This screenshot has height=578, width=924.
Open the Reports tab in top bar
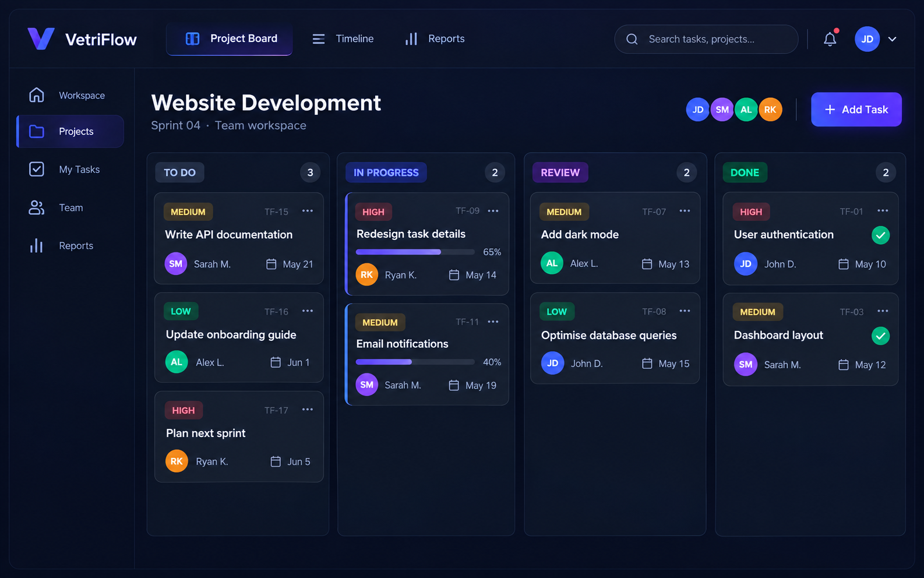tap(435, 39)
